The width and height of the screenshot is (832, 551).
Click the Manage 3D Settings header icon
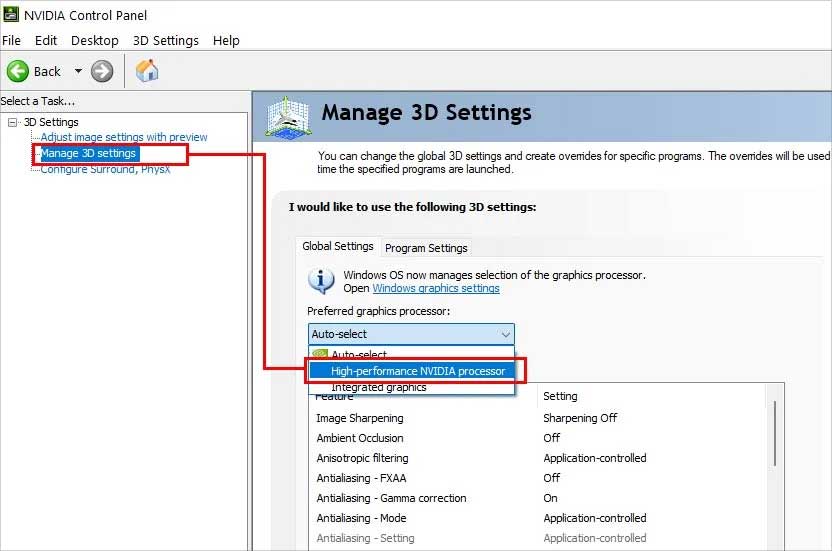tap(288, 115)
